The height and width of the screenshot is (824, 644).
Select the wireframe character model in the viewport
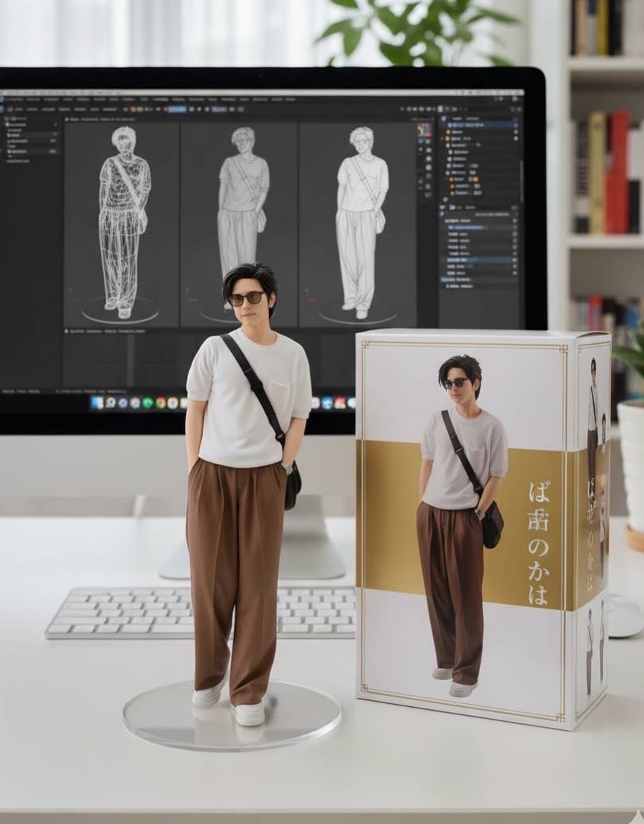coord(124,222)
